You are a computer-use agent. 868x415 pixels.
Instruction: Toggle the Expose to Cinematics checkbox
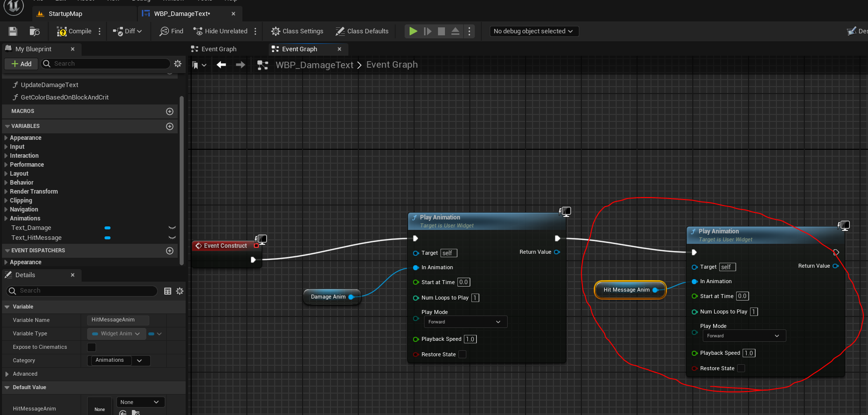click(x=92, y=347)
